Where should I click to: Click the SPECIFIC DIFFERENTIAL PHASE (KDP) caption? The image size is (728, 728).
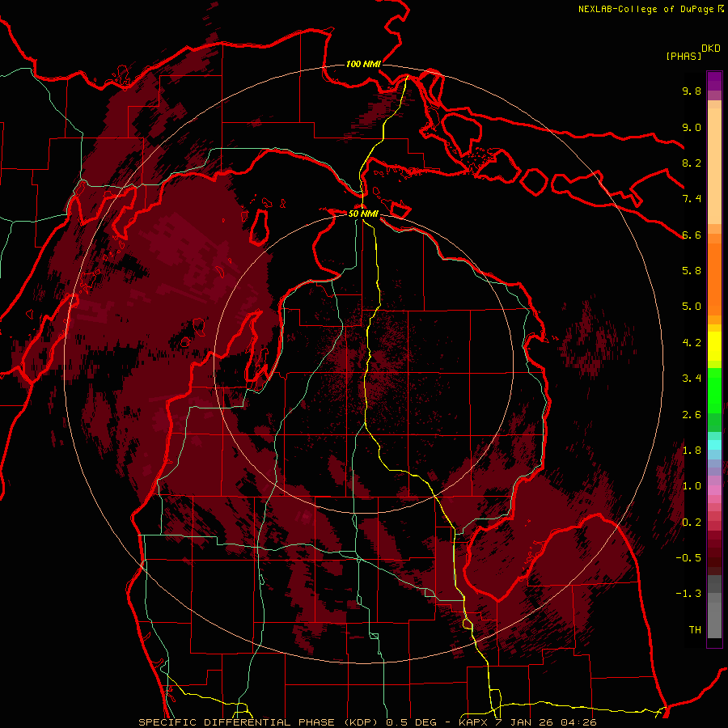click(x=258, y=722)
